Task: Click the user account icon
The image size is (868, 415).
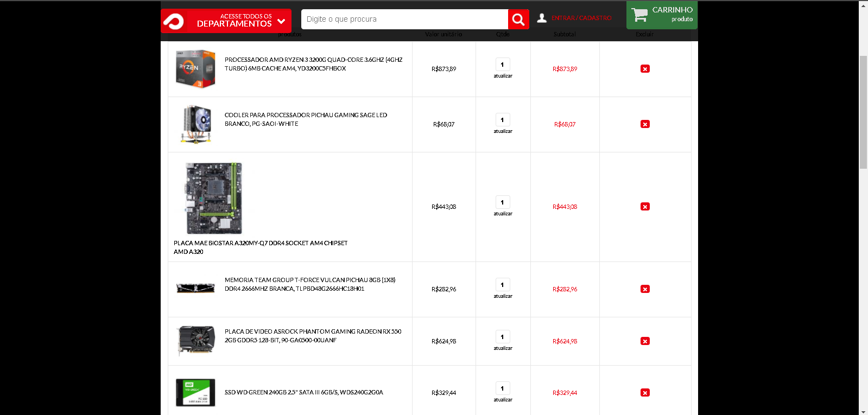Action: click(x=542, y=18)
